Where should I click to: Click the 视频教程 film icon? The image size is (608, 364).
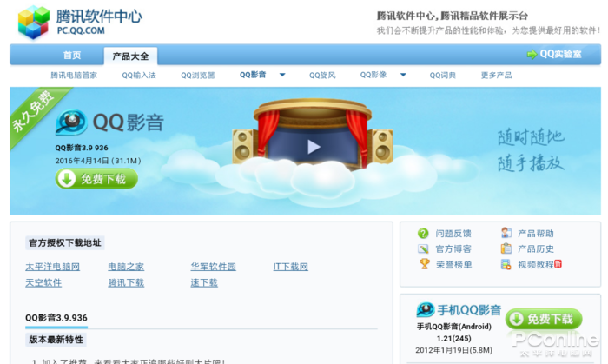pyautogui.click(x=506, y=265)
